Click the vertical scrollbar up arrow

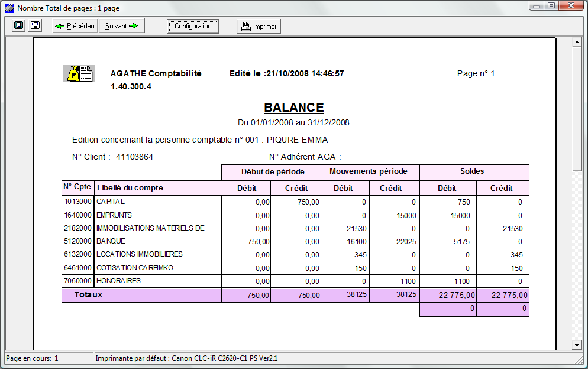[x=577, y=42]
